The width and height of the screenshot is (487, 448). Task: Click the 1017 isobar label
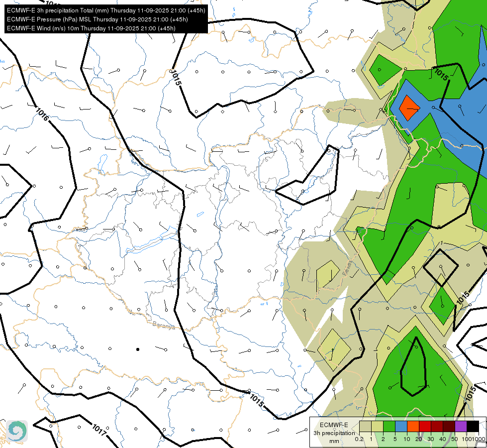click(99, 430)
